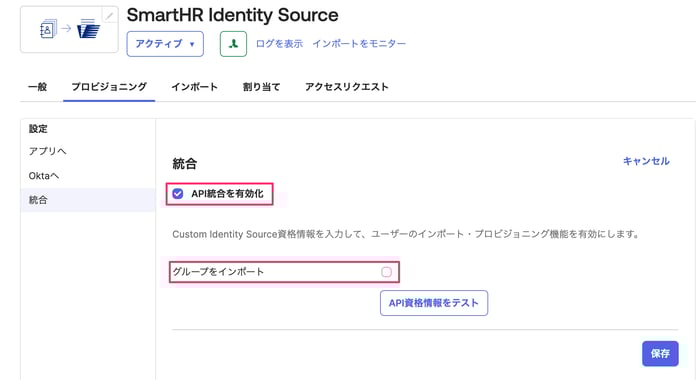
Task: Click the API資格情報をテスト button
Action: coord(434,303)
